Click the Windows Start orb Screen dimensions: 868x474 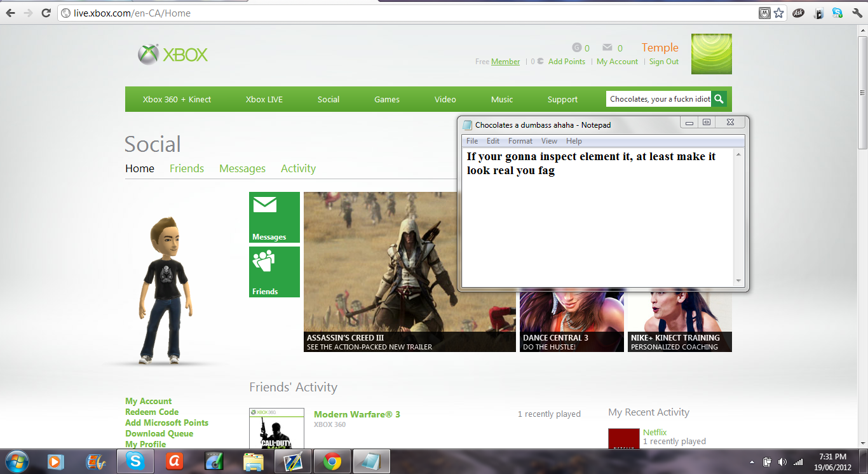click(16, 461)
